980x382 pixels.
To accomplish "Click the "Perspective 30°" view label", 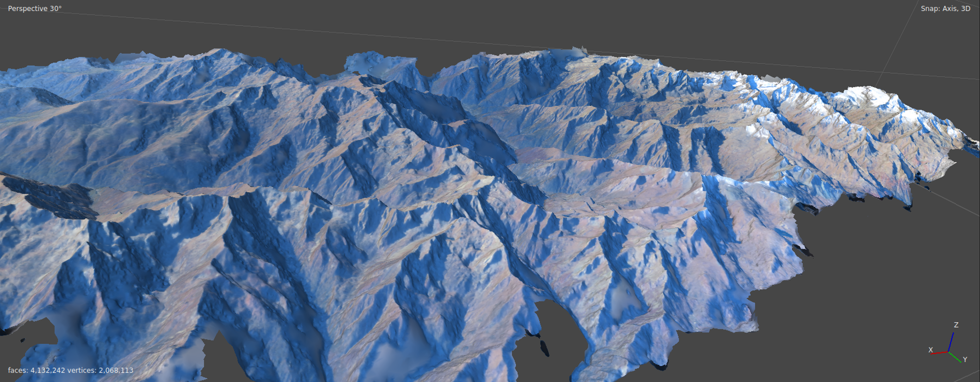I will [35, 9].
